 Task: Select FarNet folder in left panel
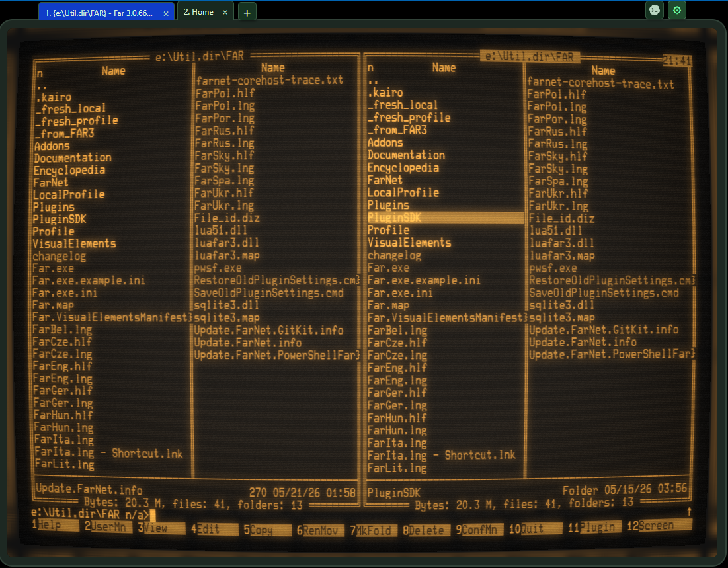pyautogui.click(x=51, y=183)
